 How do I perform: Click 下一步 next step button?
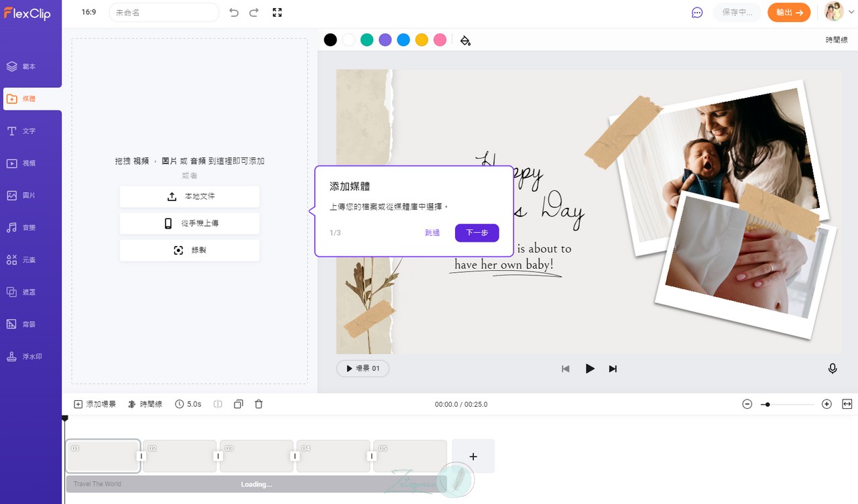coord(477,233)
